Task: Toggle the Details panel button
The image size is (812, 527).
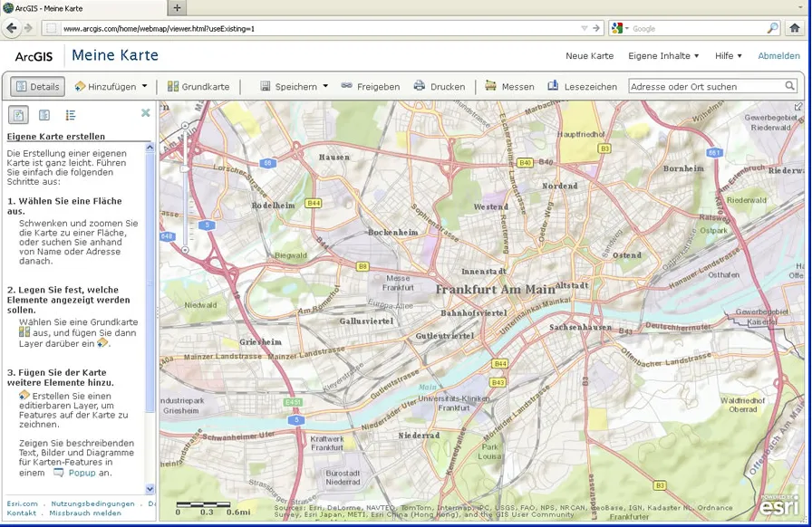Action: coord(37,87)
